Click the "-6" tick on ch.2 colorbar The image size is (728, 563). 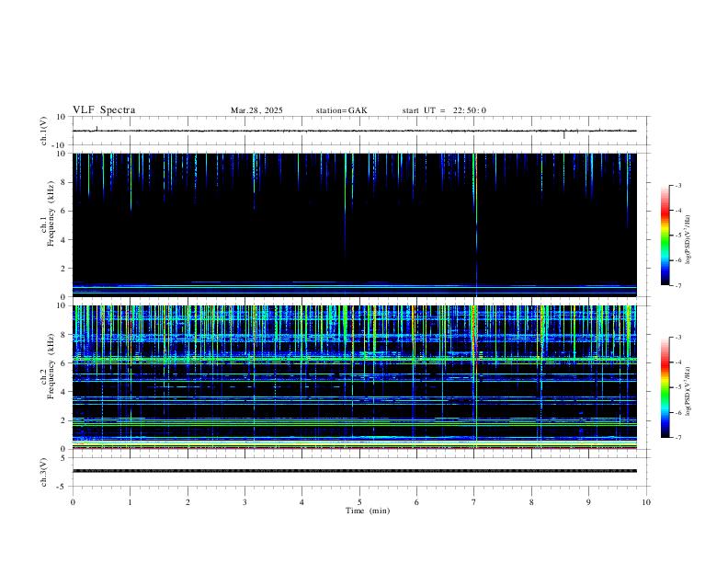click(677, 412)
